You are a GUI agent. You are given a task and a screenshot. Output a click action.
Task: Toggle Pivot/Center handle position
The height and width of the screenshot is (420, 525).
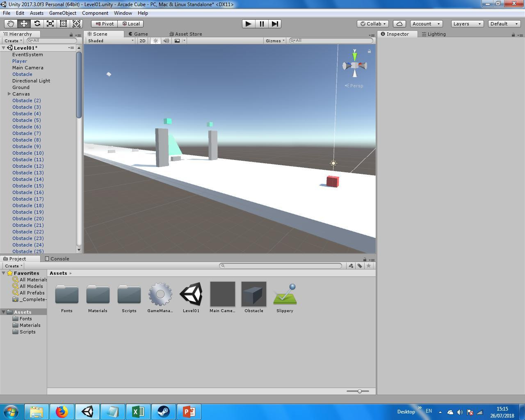pos(104,24)
